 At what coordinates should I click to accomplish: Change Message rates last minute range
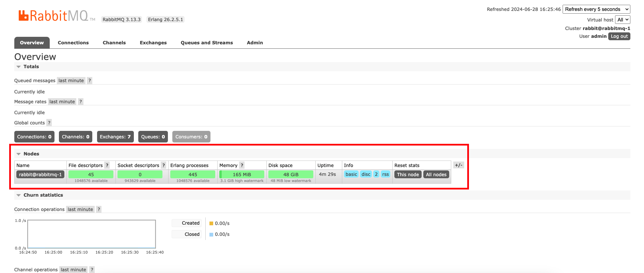[62, 102]
